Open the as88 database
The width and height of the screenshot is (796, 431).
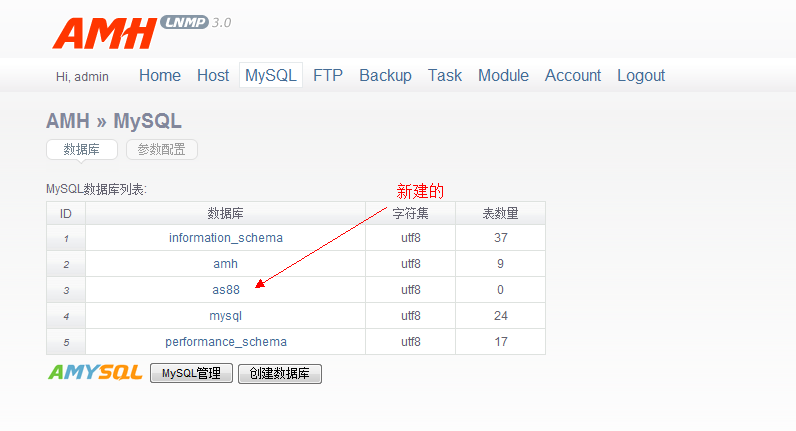[226, 290]
